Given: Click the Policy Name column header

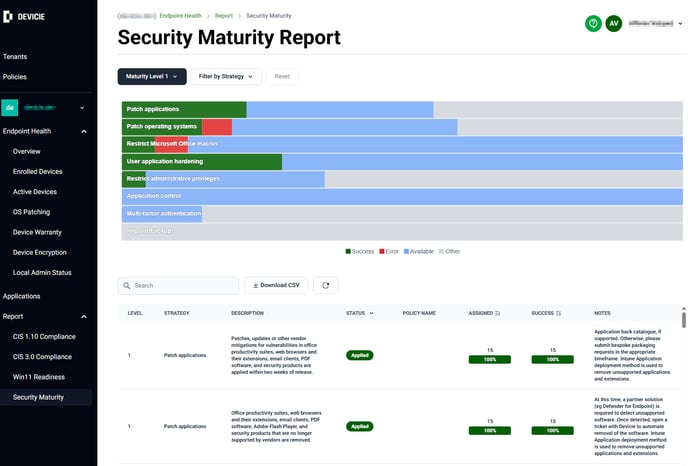Looking at the screenshot, I should [x=419, y=313].
